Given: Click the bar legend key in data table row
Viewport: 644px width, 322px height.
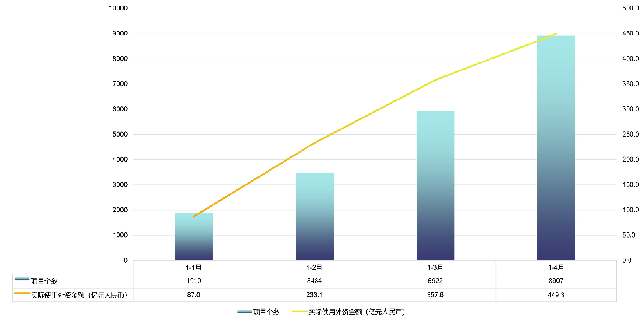Looking at the screenshot, I should click(x=22, y=279).
